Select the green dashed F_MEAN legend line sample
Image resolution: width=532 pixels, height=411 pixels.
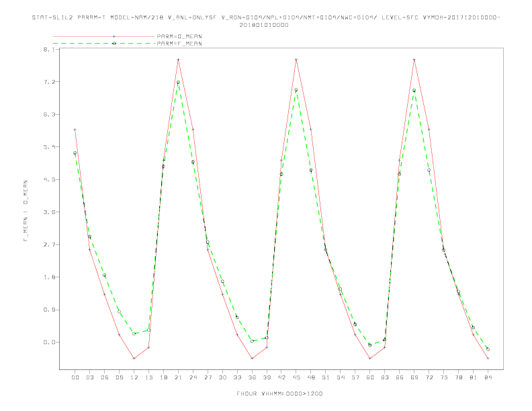(104, 44)
